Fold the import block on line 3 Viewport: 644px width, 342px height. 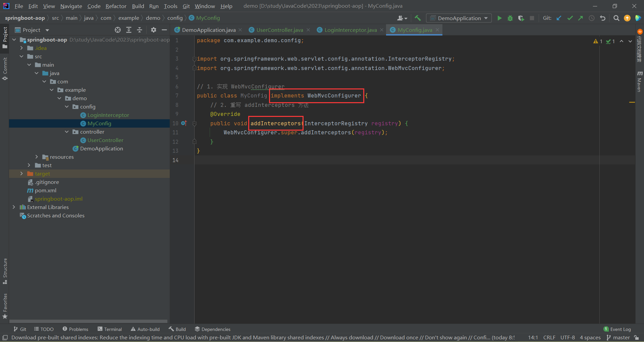pyautogui.click(x=194, y=59)
